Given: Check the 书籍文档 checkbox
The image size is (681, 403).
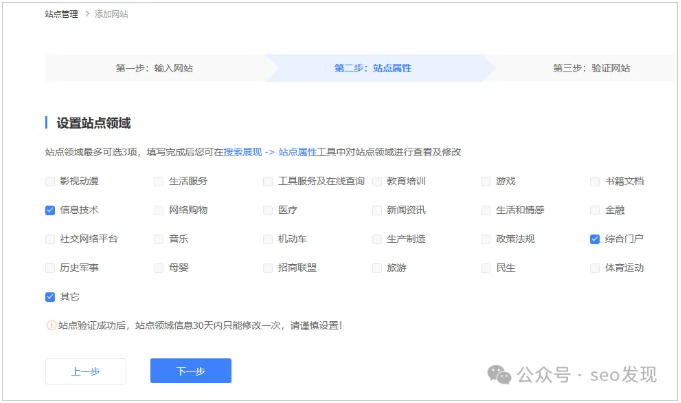Looking at the screenshot, I should [x=595, y=182].
